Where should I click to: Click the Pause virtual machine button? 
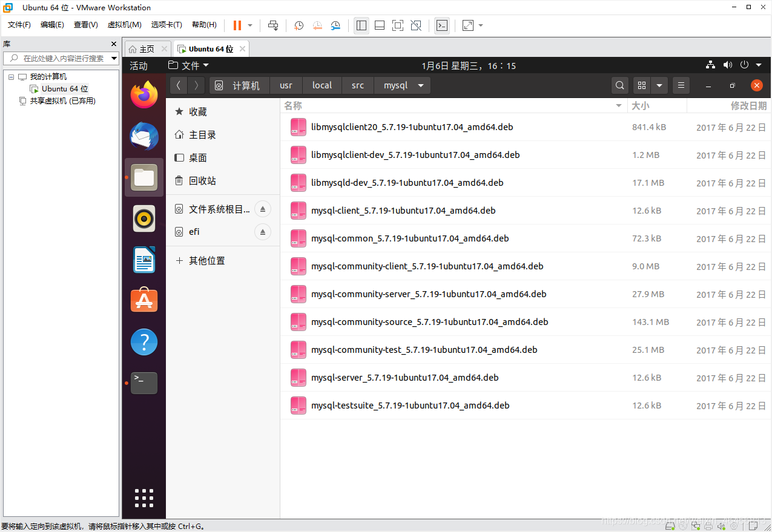pos(237,25)
